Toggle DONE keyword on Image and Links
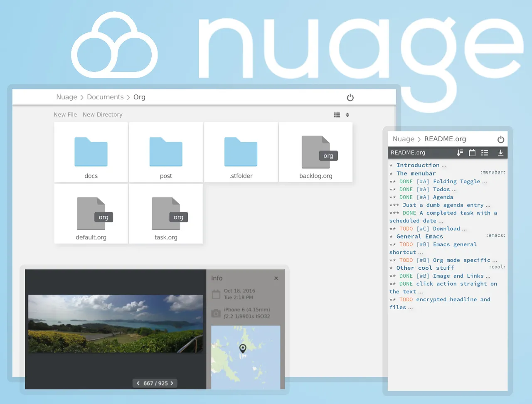 point(406,276)
